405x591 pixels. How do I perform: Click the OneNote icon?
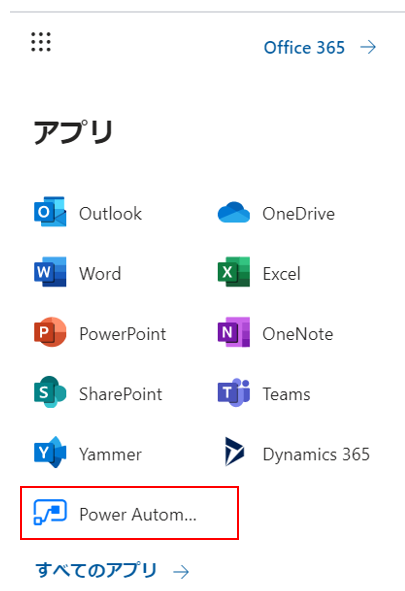(234, 332)
